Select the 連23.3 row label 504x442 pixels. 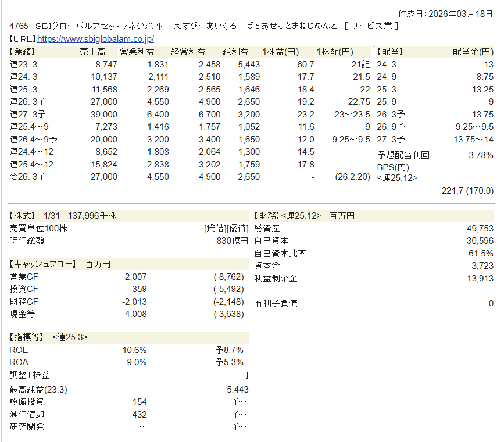tap(23, 65)
